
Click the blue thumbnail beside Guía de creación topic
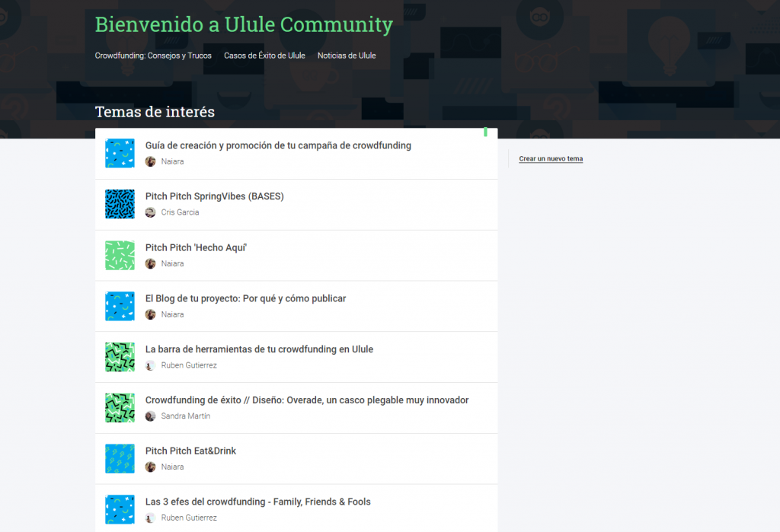tap(120, 153)
